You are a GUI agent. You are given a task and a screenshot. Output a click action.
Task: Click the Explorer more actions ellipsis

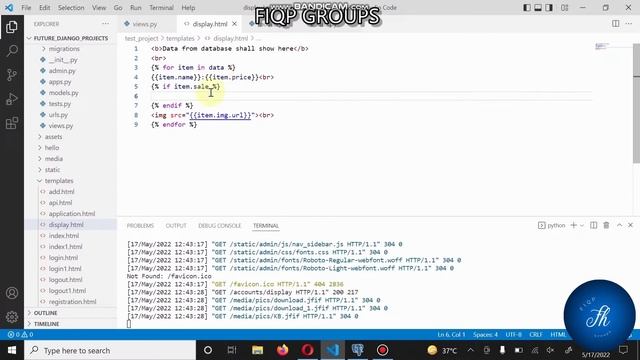(x=105, y=24)
